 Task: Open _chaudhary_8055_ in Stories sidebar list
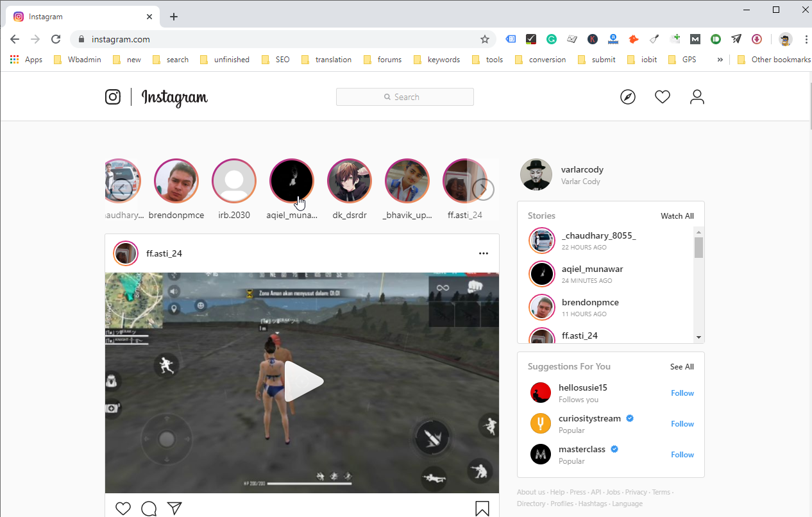tap(599, 236)
